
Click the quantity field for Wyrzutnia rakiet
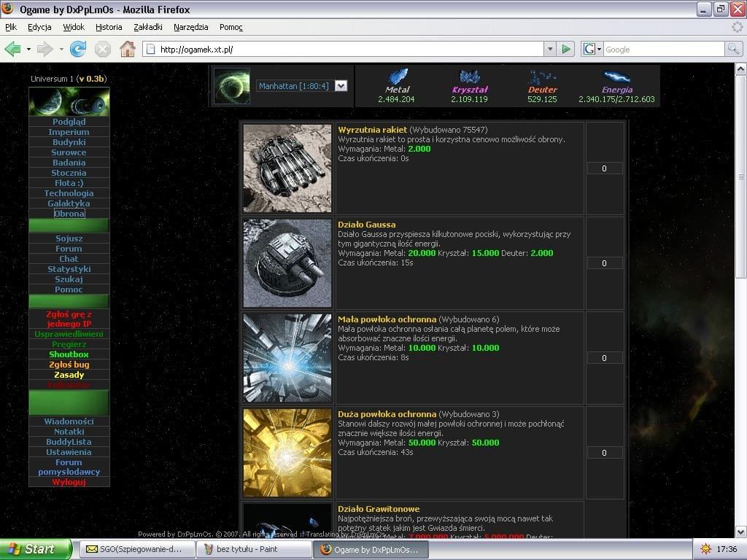pyautogui.click(x=605, y=168)
